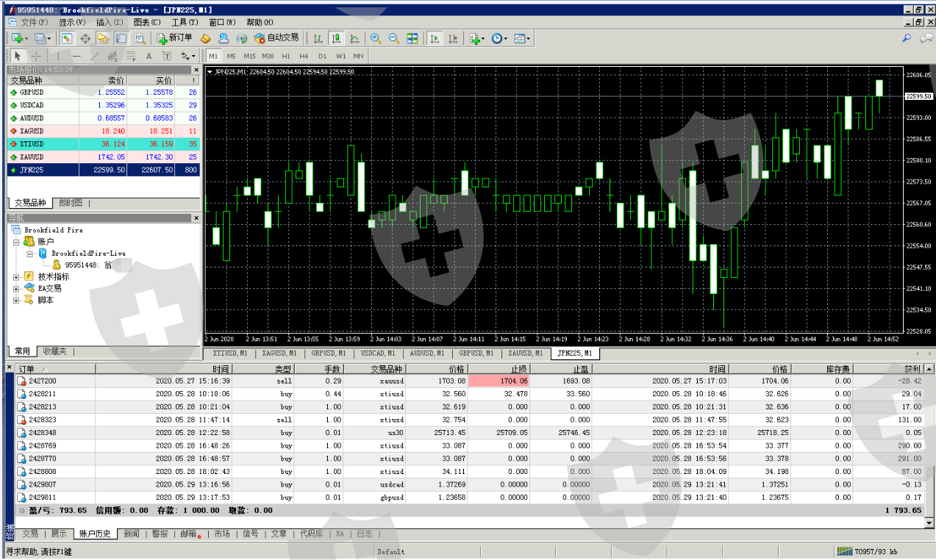Viewport: 936px width, 560px height.
Task: Expand the 技术指标 tree node
Action: [x=16, y=277]
